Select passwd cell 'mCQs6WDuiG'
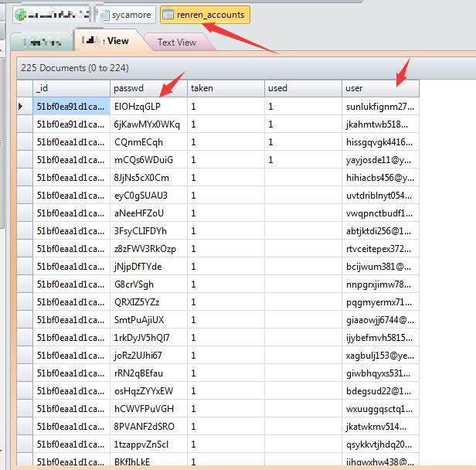This screenshot has height=470, width=476. click(x=148, y=160)
